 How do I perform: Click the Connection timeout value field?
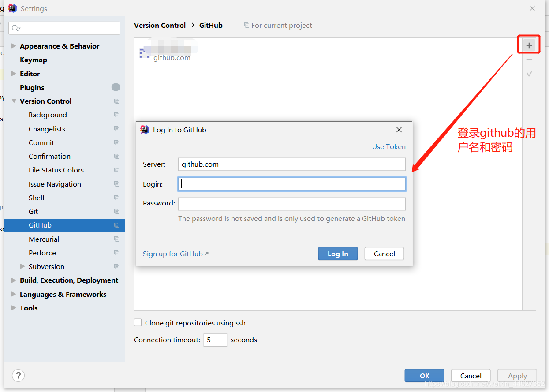(x=215, y=340)
